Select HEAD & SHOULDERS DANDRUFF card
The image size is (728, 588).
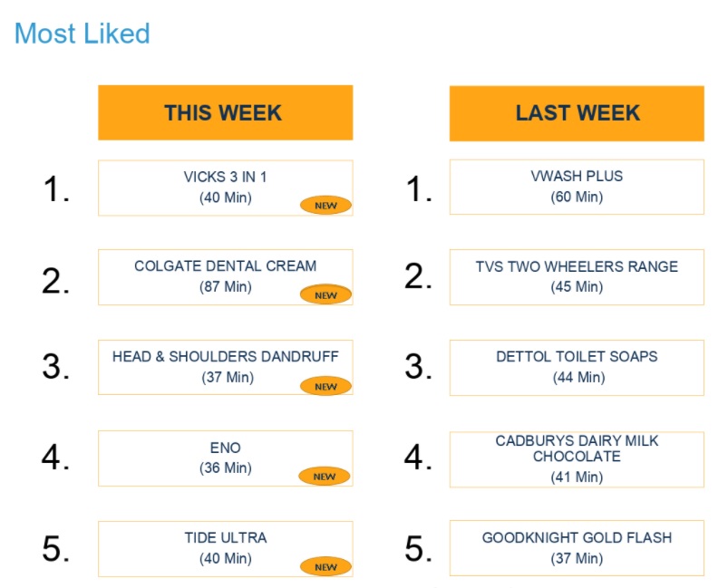click(225, 357)
